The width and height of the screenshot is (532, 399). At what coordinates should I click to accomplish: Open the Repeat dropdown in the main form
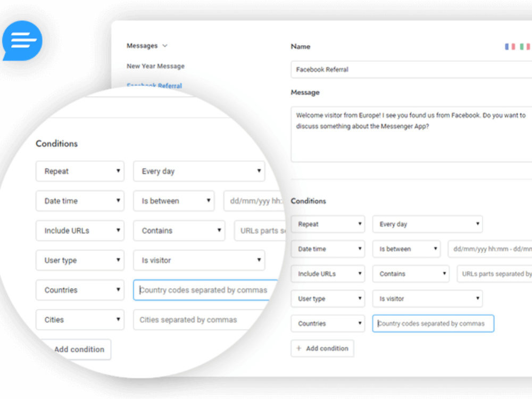(x=328, y=224)
